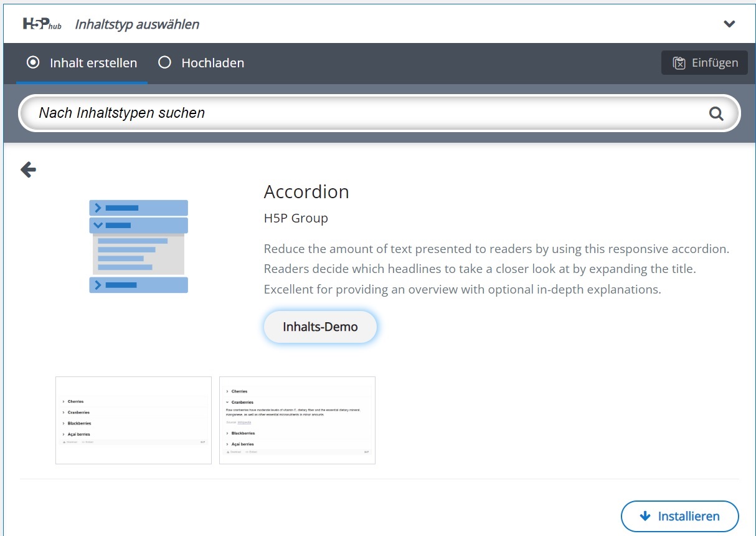
Task: Switch to the Inhalt erstellen tab label
Action: tap(93, 63)
